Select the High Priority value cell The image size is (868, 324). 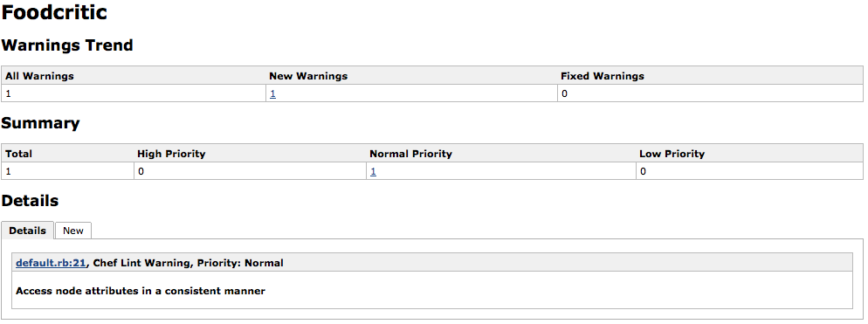250,172
